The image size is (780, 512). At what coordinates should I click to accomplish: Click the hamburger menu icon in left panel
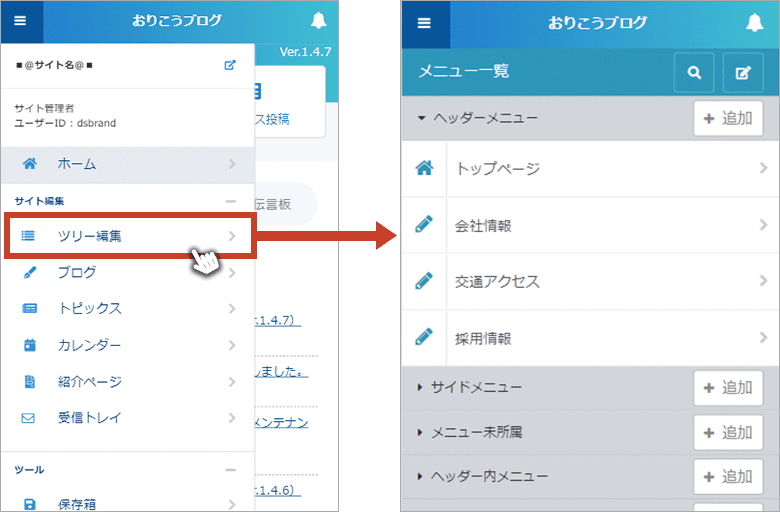tap(20, 20)
